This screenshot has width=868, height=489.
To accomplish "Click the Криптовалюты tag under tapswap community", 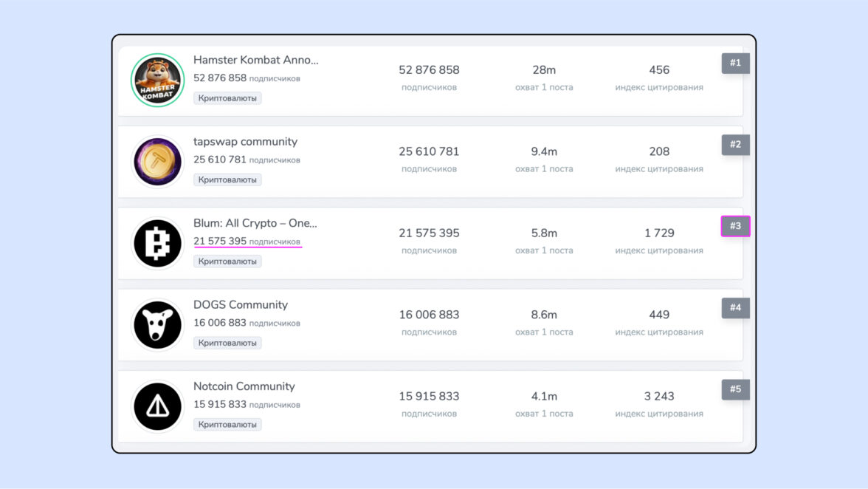I will tap(227, 179).
